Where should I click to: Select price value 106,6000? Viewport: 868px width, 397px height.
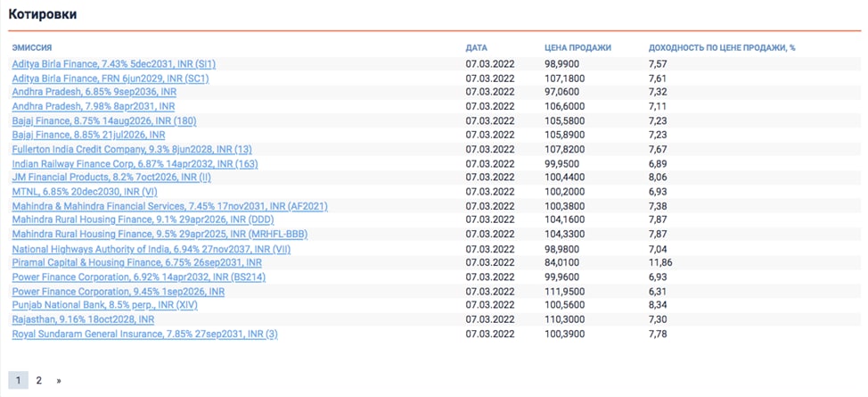(x=565, y=106)
